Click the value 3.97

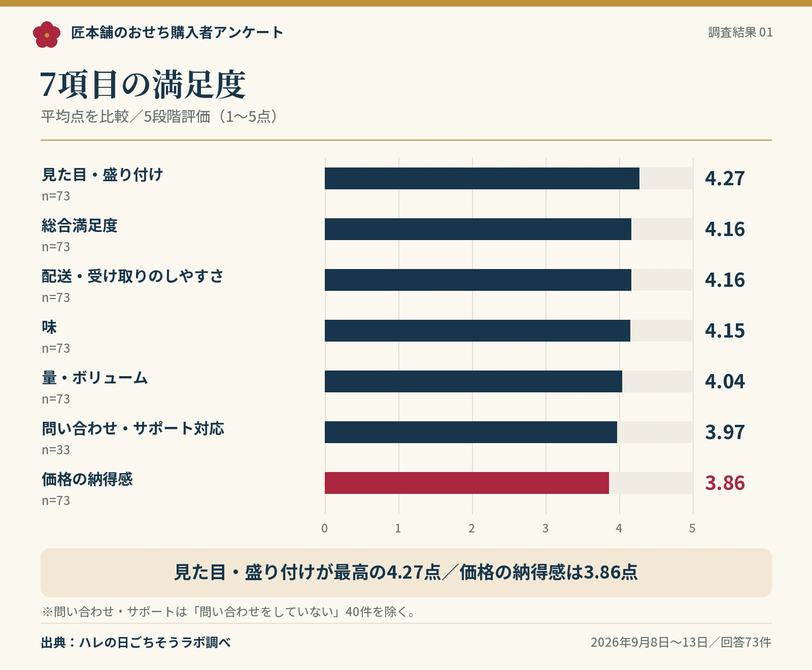point(725,432)
